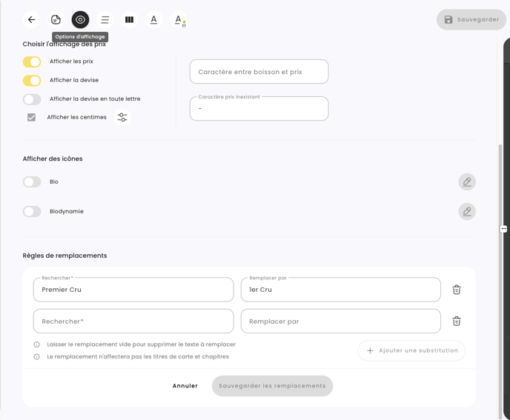
Task: Open the document page settings icon
Action: tap(56, 20)
